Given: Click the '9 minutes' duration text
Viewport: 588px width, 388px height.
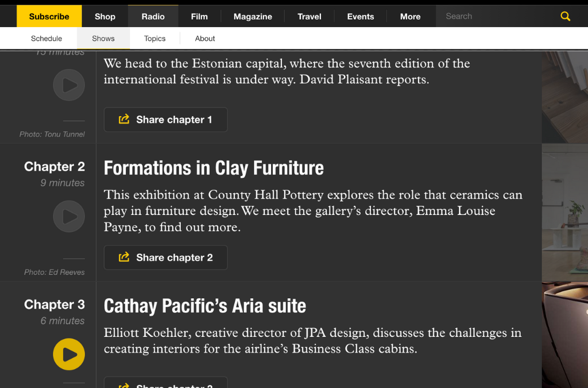Looking at the screenshot, I should pos(63,183).
